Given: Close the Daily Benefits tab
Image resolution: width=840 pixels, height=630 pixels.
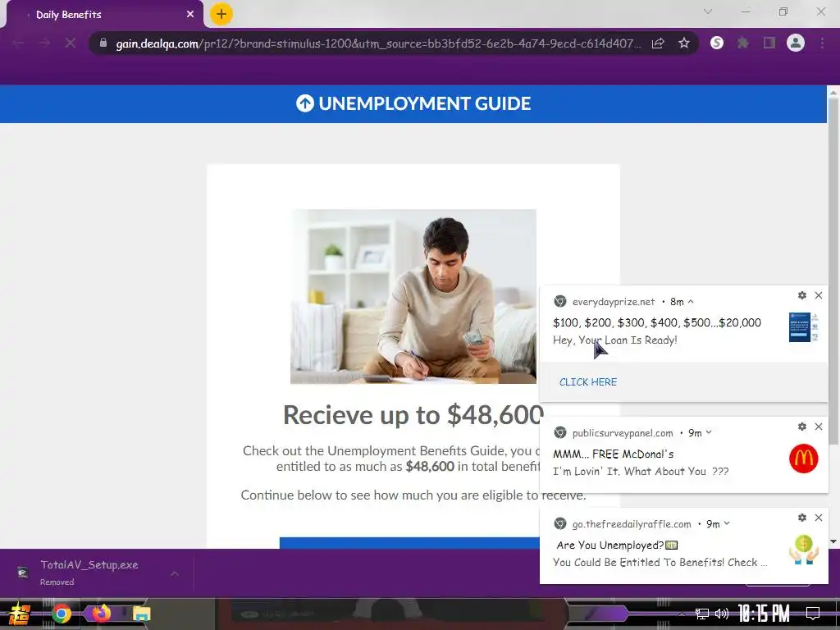Looking at the screenshot, I should 190,15.
